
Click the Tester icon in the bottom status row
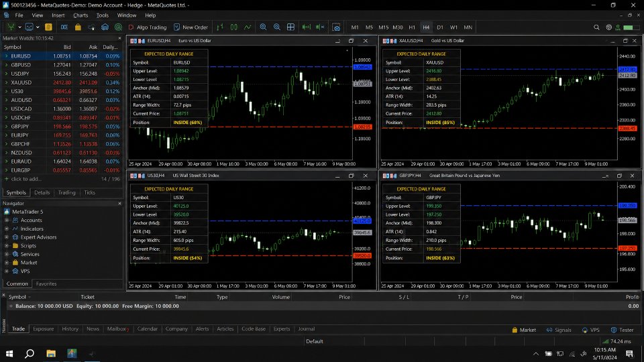614,330
